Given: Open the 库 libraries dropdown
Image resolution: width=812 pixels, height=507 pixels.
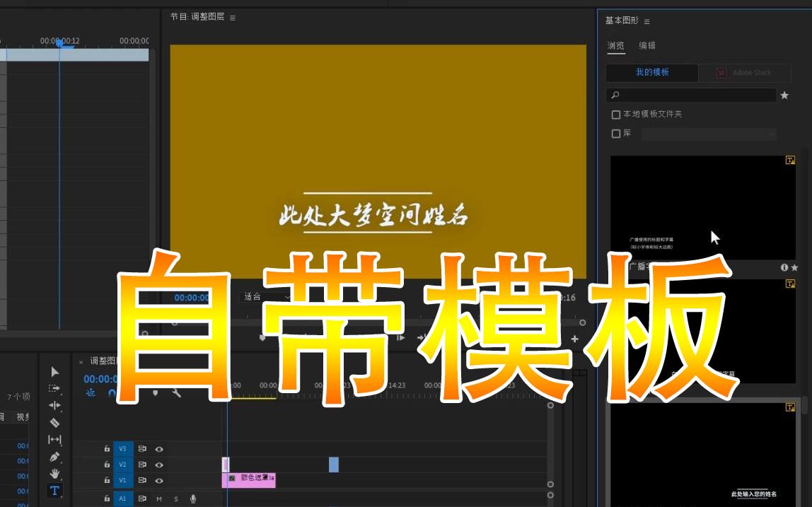Looking at the screenshot, I should (x=771, y=134).
